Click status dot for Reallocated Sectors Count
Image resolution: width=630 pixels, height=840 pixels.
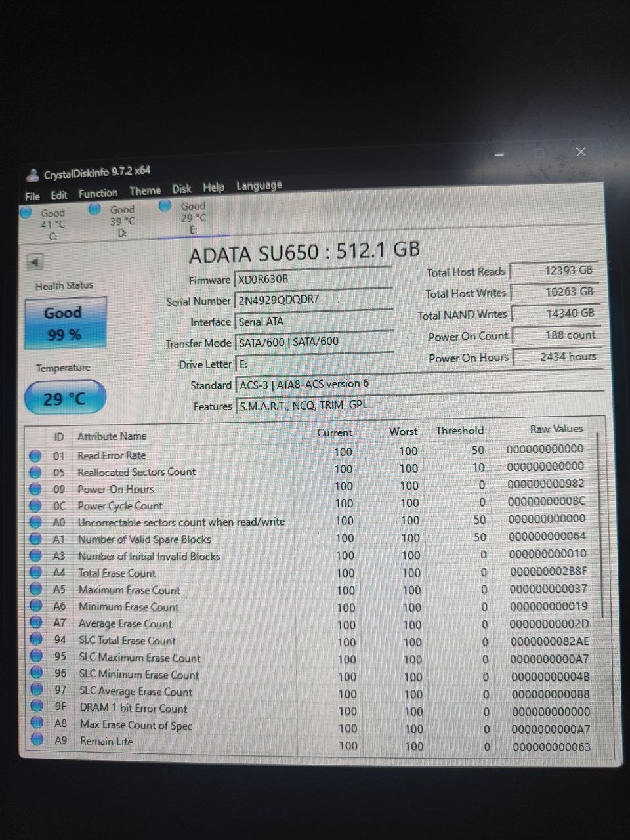pos(36,472)
